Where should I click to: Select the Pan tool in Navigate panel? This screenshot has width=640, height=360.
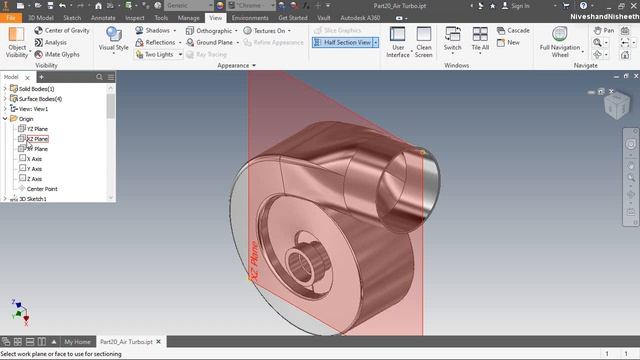coord(604,31)
